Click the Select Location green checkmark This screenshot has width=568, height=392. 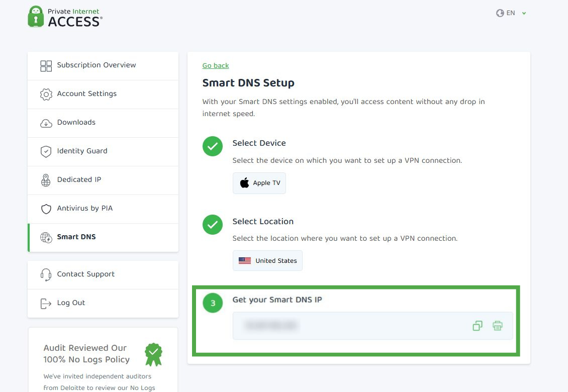click(x=213, y=225)
